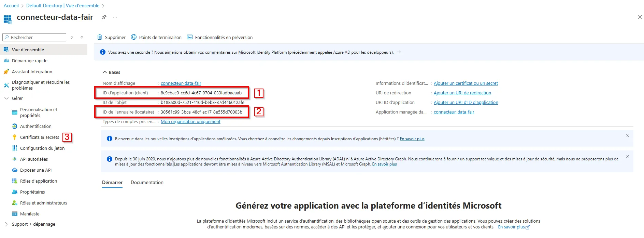Open Mon organisation uniquement link
The width and height of the screenshot is (644, 238).
point(190,121)
